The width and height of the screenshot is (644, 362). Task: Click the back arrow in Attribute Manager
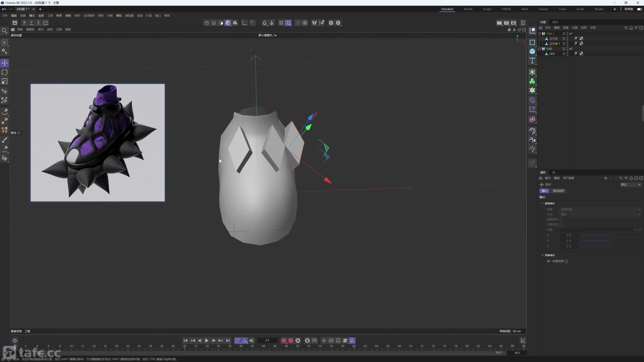[606, 178]
